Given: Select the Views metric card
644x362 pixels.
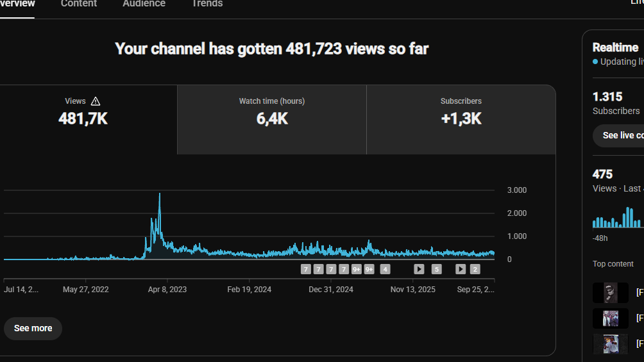Looking at the screenshot, I should pos(89,119).
